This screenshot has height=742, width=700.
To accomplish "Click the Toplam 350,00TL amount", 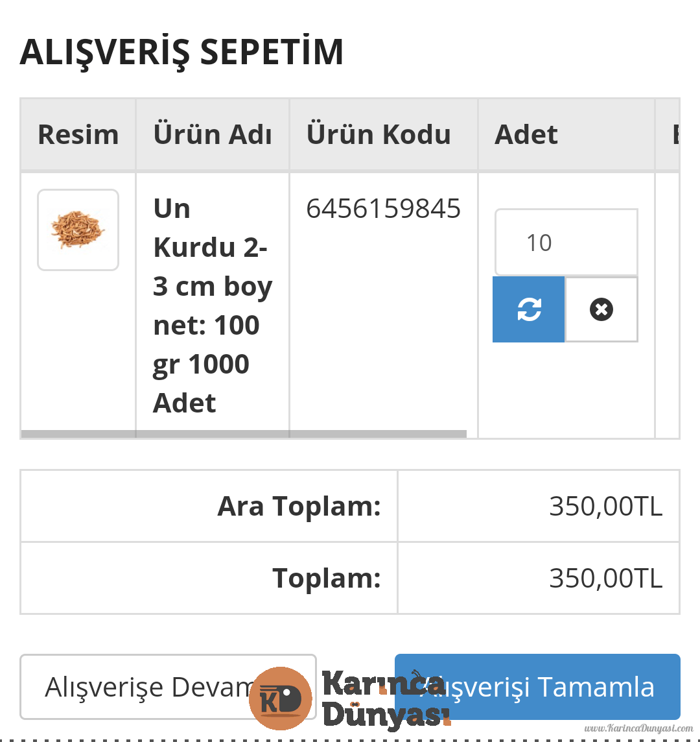I will 606,578.
